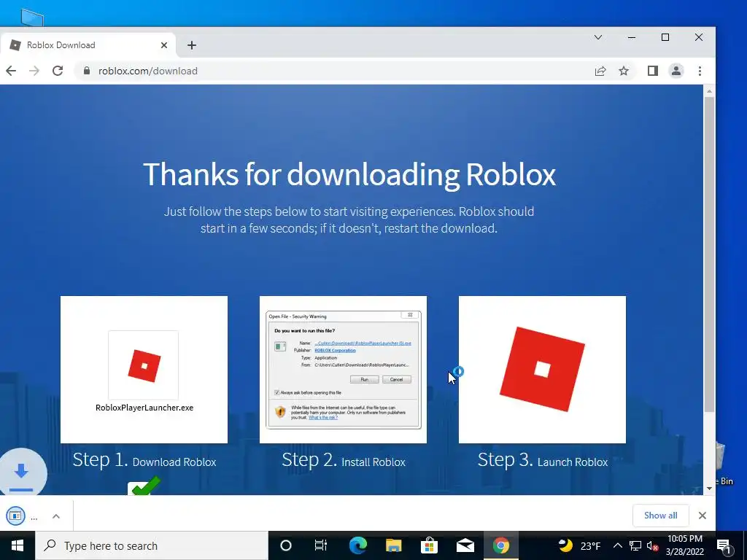
Task: Open the network status tray icon
Action: [635, 545]
